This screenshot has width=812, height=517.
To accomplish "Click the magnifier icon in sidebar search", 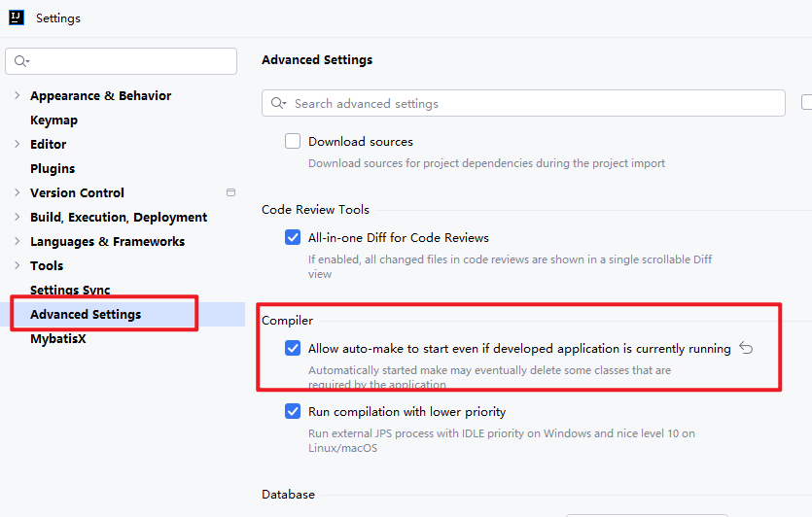I will tap(21, 61).
